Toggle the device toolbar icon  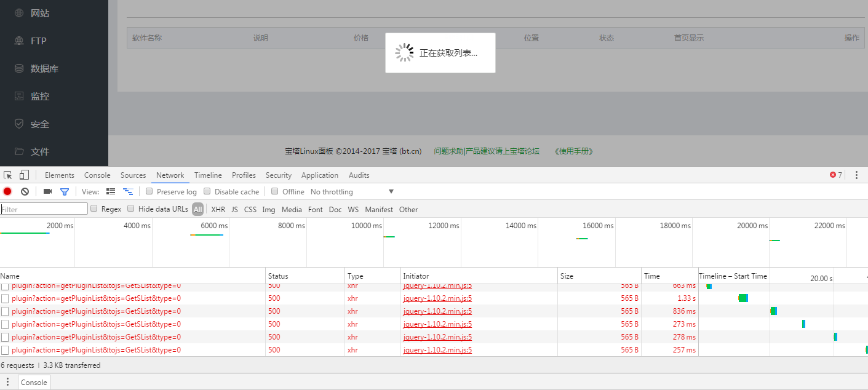tap(24, 175)
